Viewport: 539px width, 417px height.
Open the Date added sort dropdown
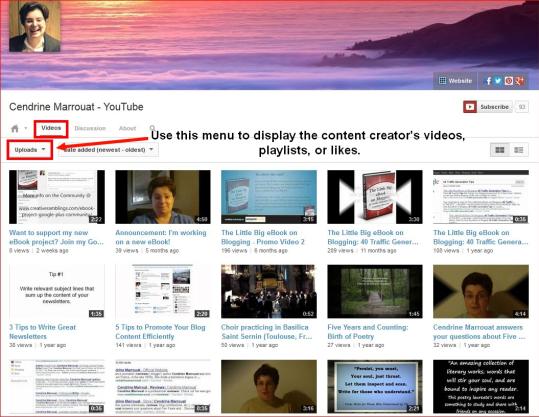coord(108,150)
